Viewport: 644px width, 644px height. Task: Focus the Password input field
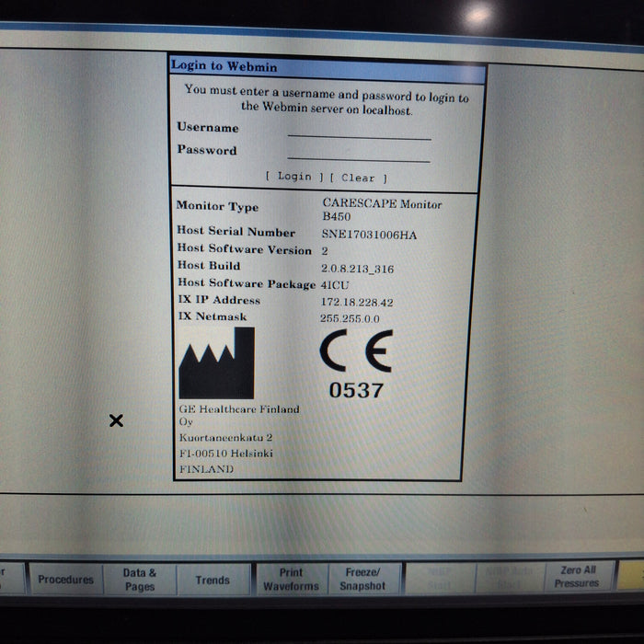(x=359, y=154)
